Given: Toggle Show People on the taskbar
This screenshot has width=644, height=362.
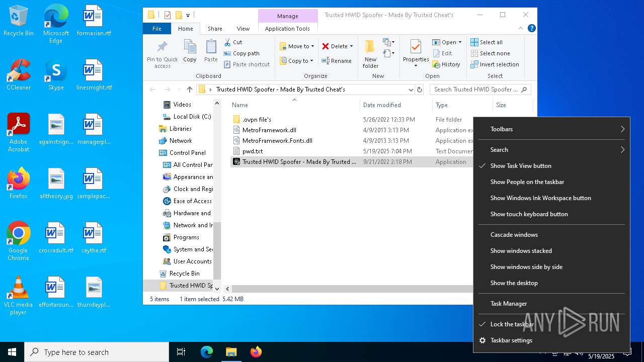Looking at the screenshot, I should [551, 182].
